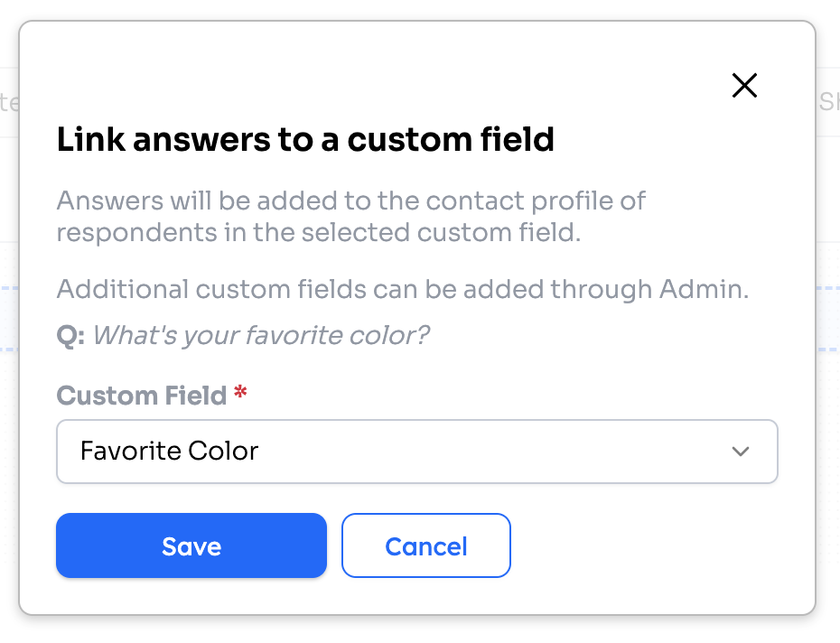The image size is (840, 643).
Task: Select the Favorite Color value text
Action: (x=169, y=451)
